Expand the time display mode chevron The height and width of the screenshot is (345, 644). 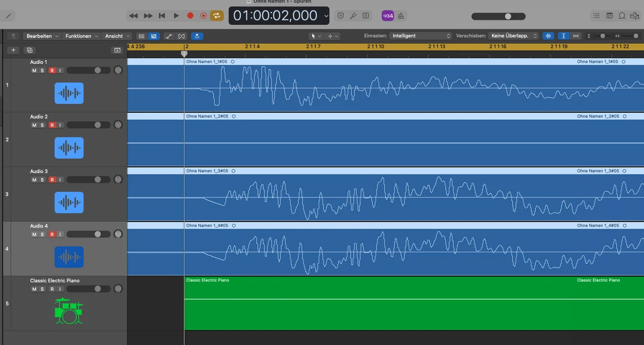[326, 16]
